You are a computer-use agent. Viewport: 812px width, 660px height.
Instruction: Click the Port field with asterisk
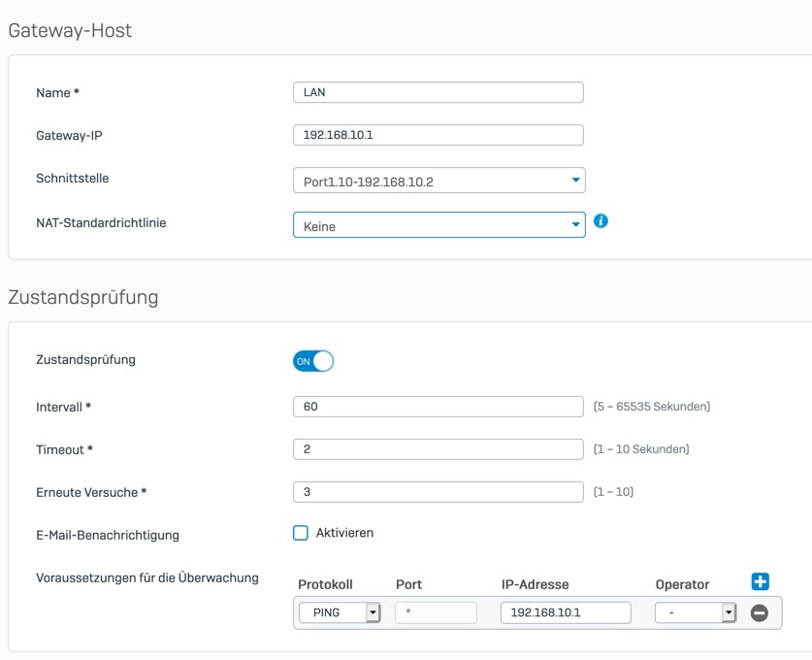pos(436,612)
